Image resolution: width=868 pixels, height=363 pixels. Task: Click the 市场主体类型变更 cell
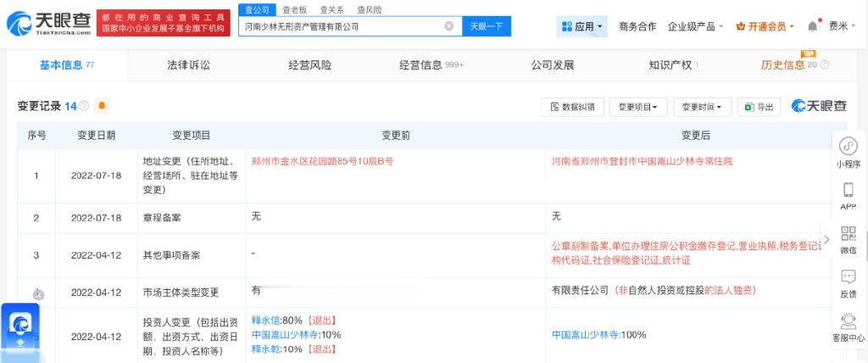pos(192,292)
